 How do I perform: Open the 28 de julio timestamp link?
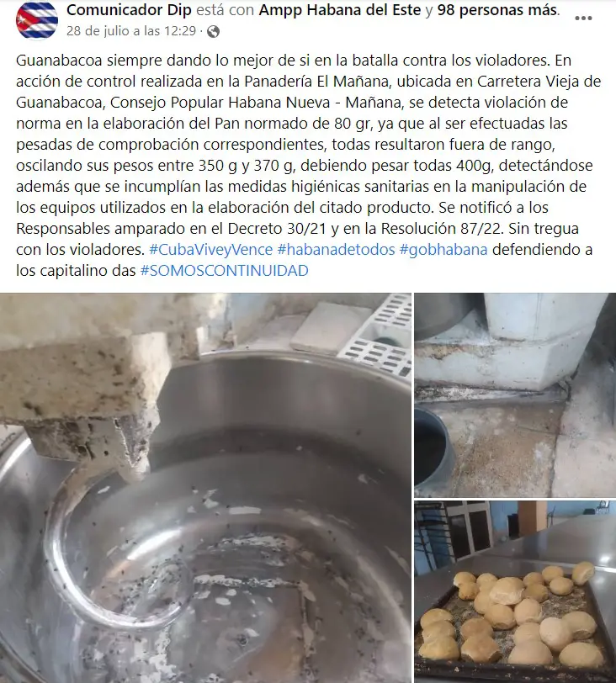[131, 31]
